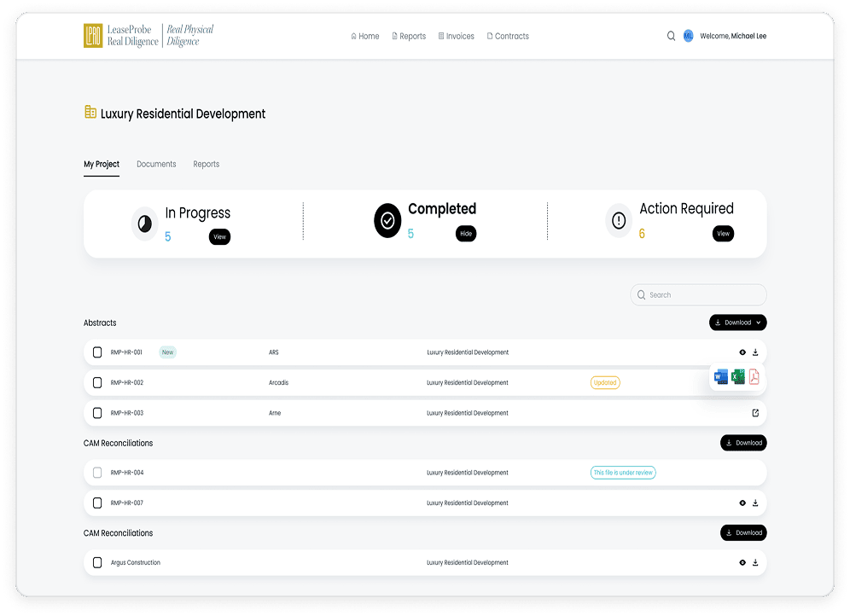Open the Contracts navigation link

508,37
